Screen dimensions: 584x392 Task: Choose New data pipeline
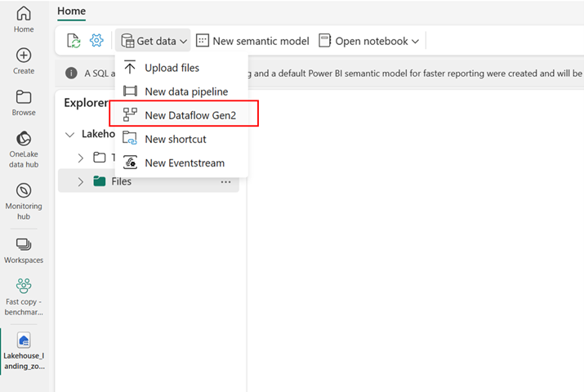[181, 91]
